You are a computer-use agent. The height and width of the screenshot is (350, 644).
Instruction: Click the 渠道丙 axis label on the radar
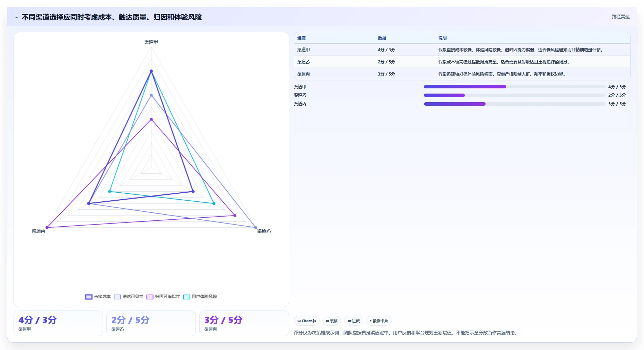coord(38,231)
